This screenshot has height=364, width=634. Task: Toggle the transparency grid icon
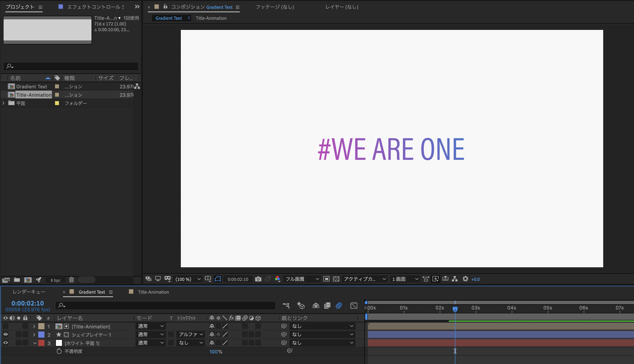pos(336,279)
